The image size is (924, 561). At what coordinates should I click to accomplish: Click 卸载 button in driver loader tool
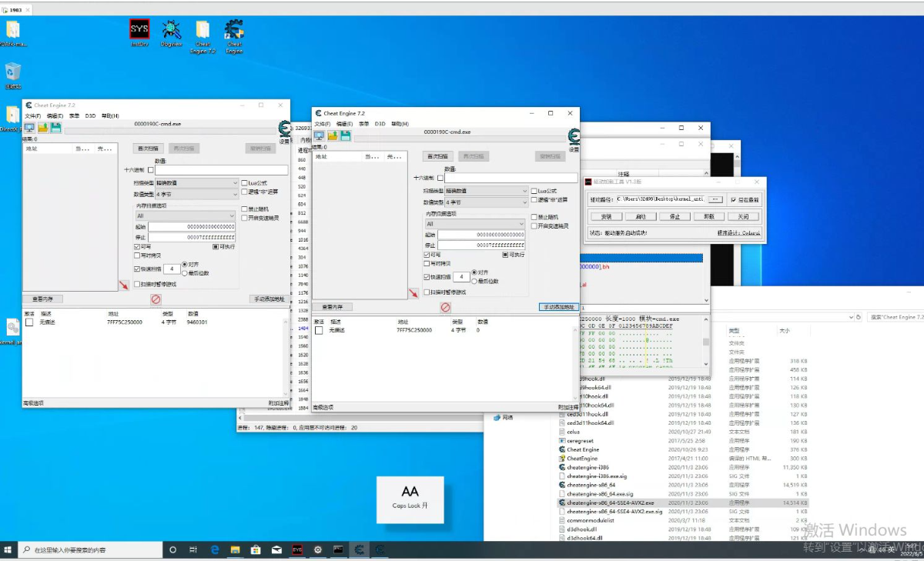709,216
